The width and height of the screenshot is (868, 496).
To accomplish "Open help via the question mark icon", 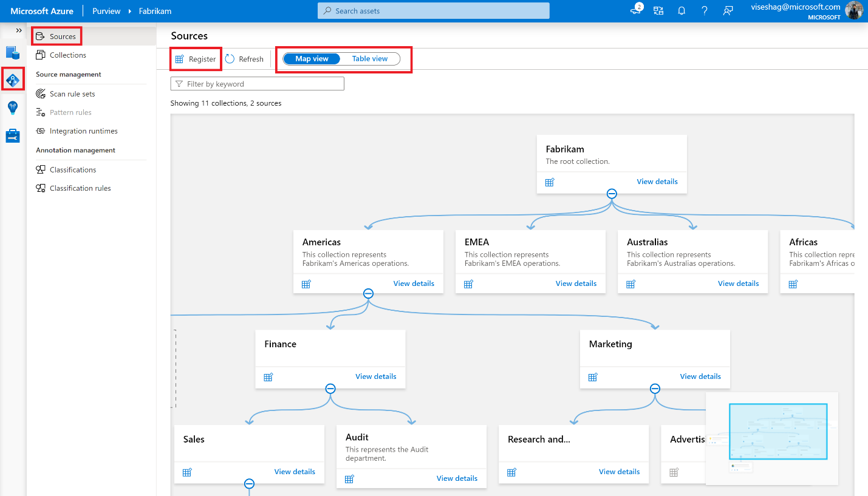I will (x=704, y=10).
